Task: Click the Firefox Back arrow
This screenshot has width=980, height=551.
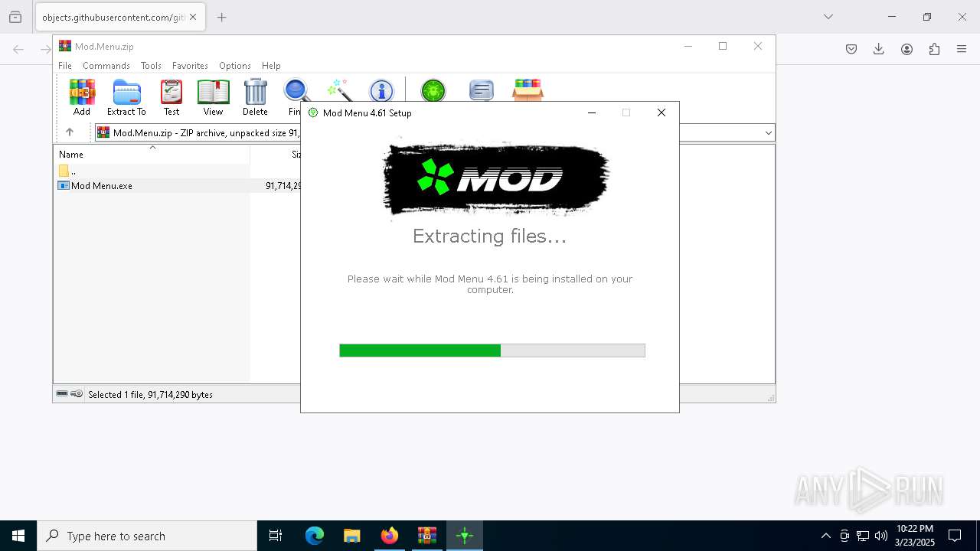Action: click(18, 49)
